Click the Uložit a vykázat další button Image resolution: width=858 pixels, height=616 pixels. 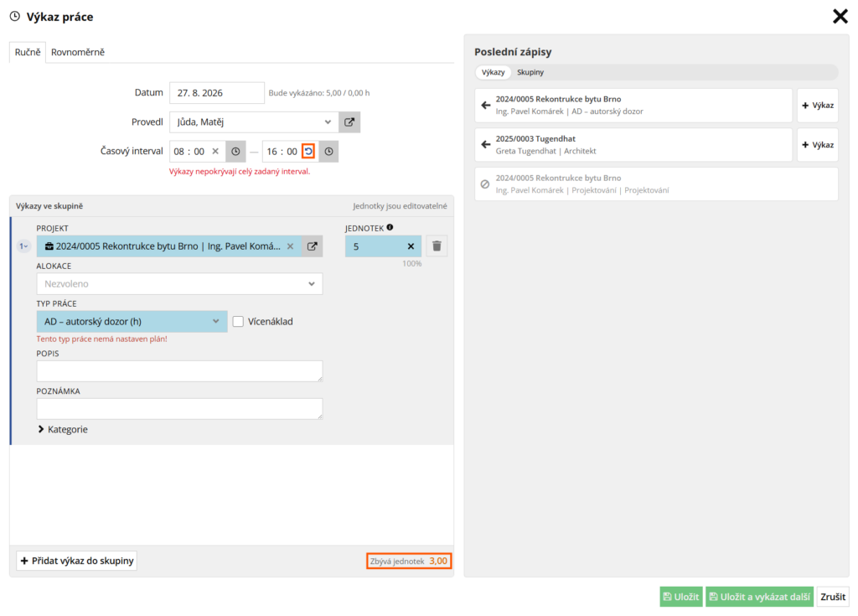(759, 597)
